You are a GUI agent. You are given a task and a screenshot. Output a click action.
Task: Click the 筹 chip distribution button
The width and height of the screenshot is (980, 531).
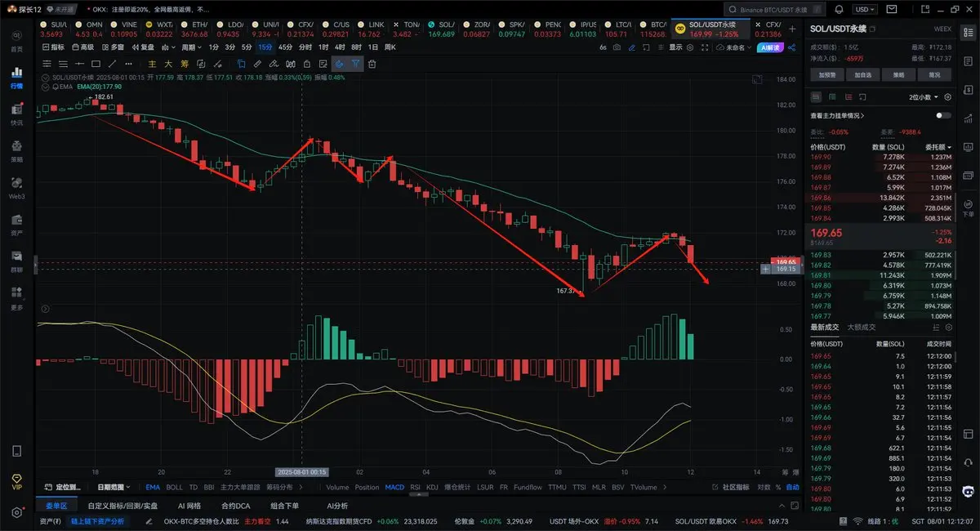(x=185, y=64)
